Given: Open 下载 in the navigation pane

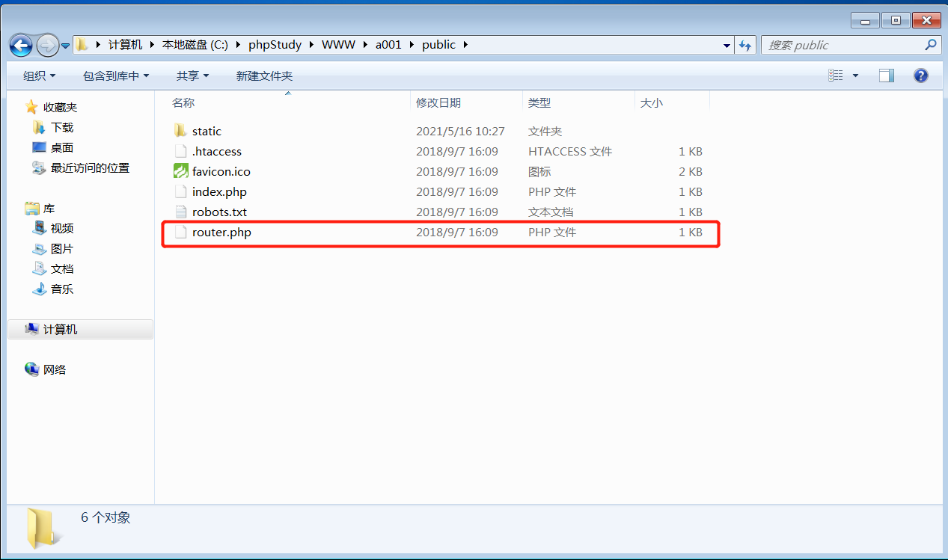Looking at the screenshot, I should point(62,127).
